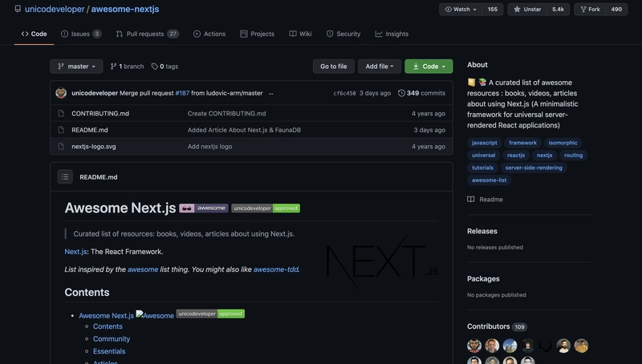This screenshot has height=364, width=642.
Task: Switch to the Code tab
Action: point(34,34)
